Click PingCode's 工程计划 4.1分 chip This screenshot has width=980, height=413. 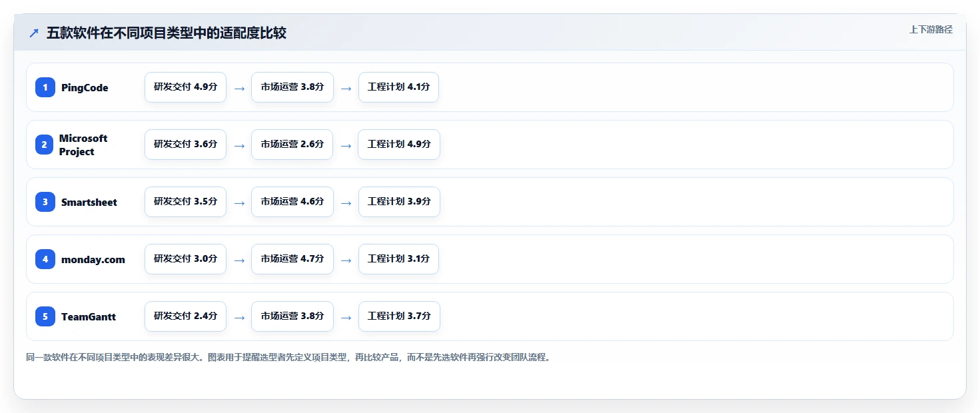(x=398, y=87)
